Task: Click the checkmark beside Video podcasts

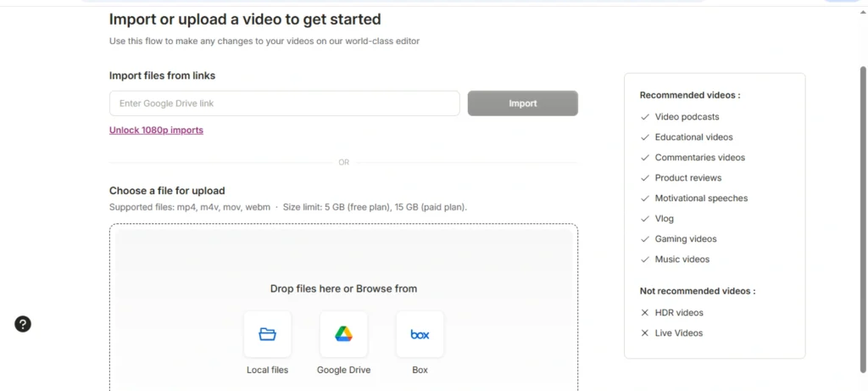Action: click(x=645, y=117)
